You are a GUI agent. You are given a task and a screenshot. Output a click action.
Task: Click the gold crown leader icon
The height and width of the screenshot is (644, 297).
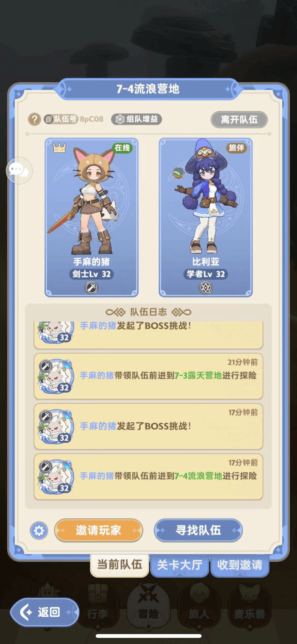pos(59,147)
